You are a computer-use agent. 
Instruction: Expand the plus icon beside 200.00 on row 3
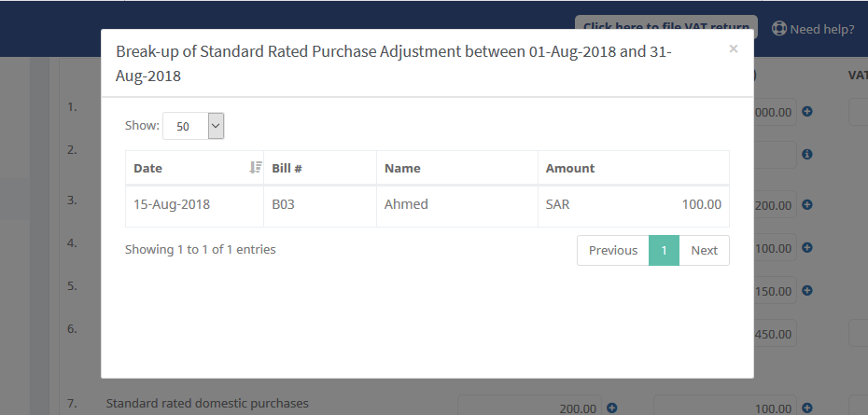pyautogui.click(x=807, y=205)
